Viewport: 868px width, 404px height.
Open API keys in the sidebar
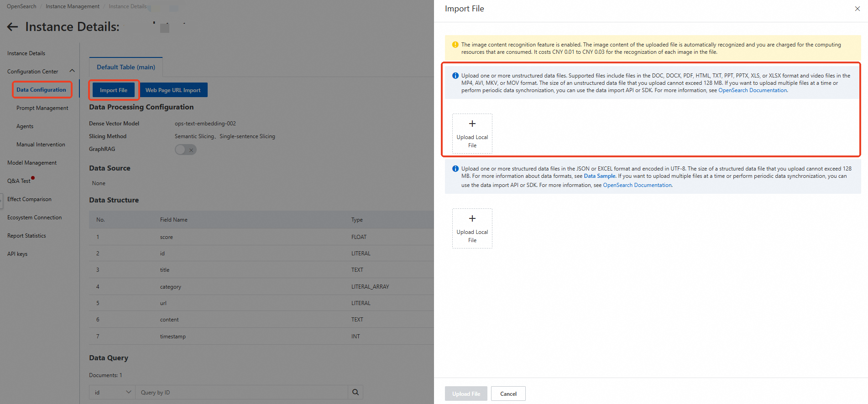click(x=17, y=254)
